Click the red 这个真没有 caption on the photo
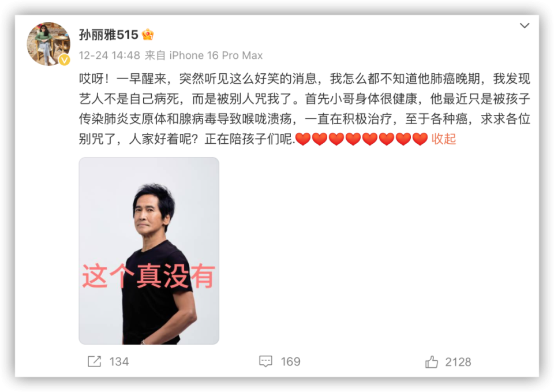Image resolution: width=554 pixels, height=392 pixels. [x=148, y=276]
